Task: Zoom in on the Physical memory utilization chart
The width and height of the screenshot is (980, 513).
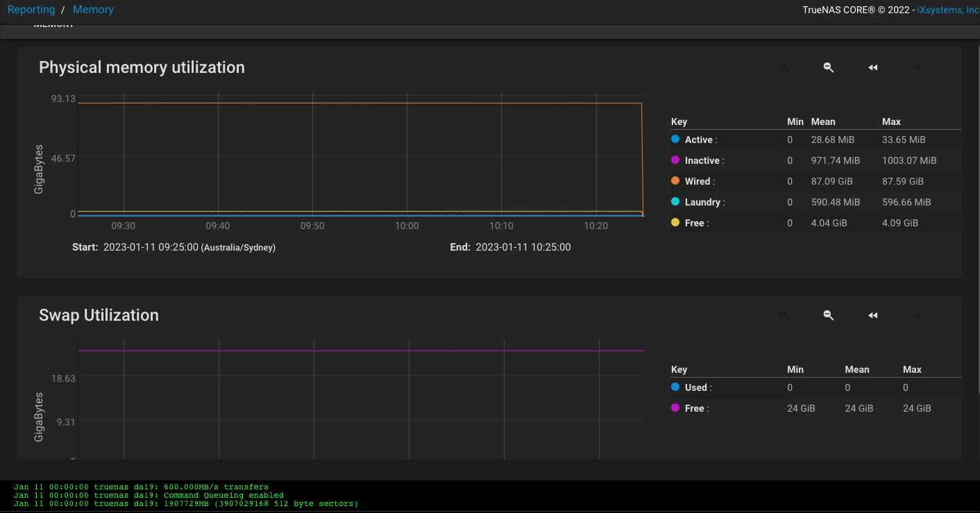Action: [x=784, y=67]
